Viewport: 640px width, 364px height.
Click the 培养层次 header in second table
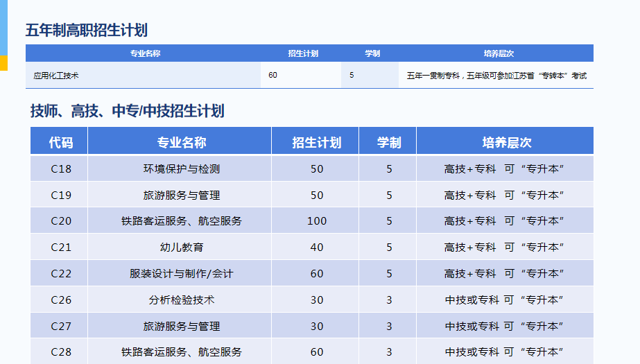(506, 142)
